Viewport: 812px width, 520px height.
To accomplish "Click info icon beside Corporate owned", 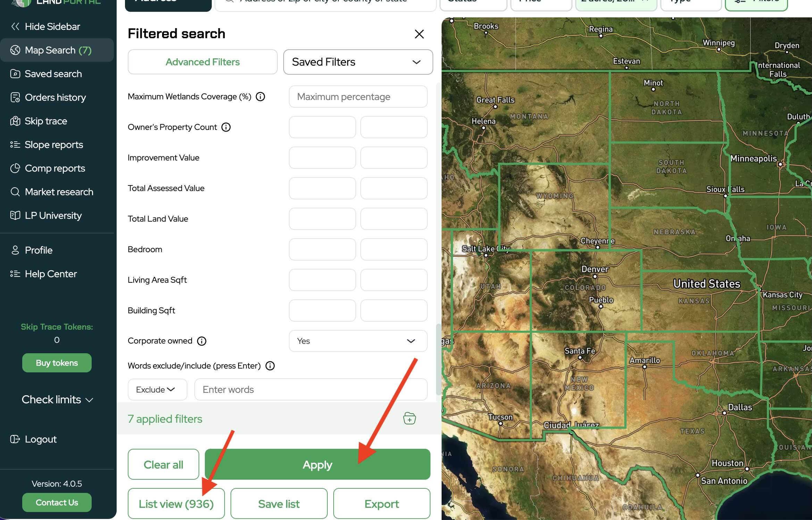I will (202, 341).
